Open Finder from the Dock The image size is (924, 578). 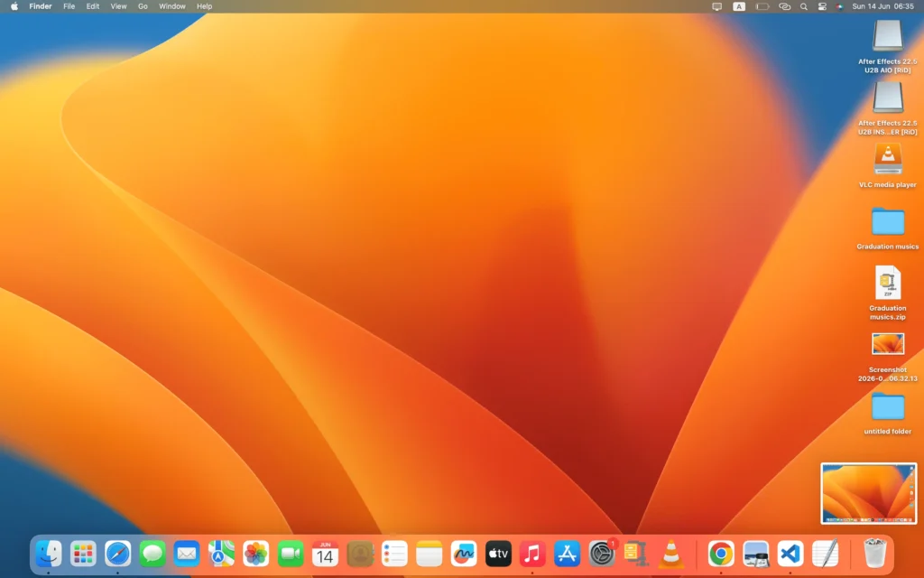pyautogui.click(x=49, y=554)
